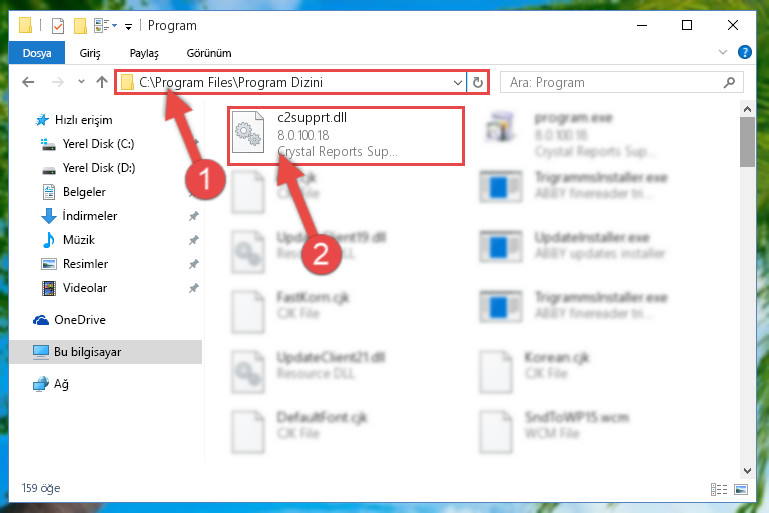Expand the ribbon with the chevron
Screen dimensions: 769x513
click(722, 52)
